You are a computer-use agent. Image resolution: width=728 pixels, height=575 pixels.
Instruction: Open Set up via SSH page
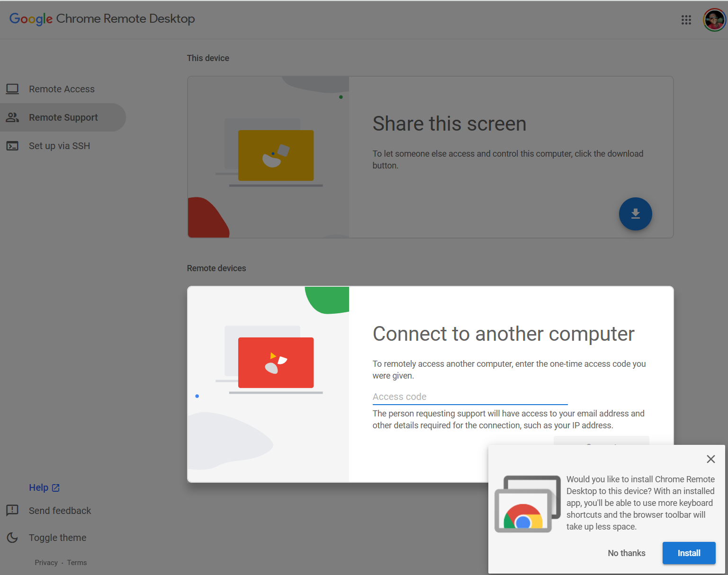[59, 146]
